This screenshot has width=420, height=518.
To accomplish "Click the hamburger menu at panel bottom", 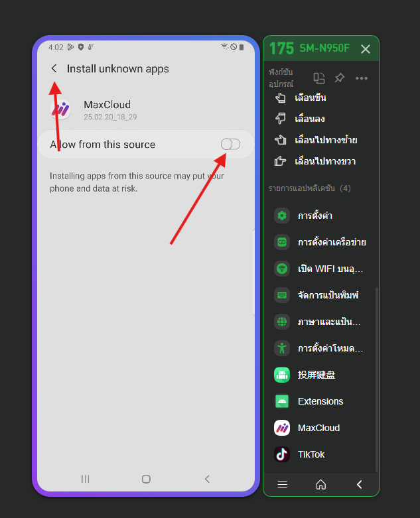I will (282, 485).
